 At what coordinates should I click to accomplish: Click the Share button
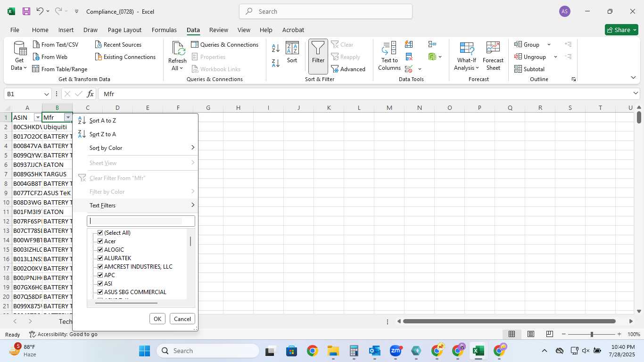621,30
